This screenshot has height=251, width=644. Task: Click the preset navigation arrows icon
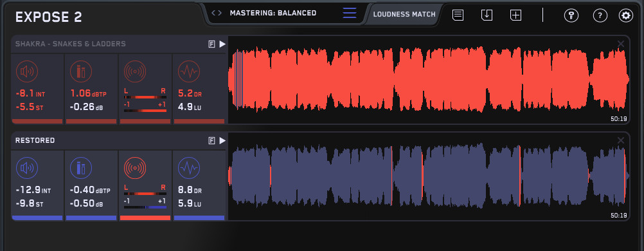point(217,13)
